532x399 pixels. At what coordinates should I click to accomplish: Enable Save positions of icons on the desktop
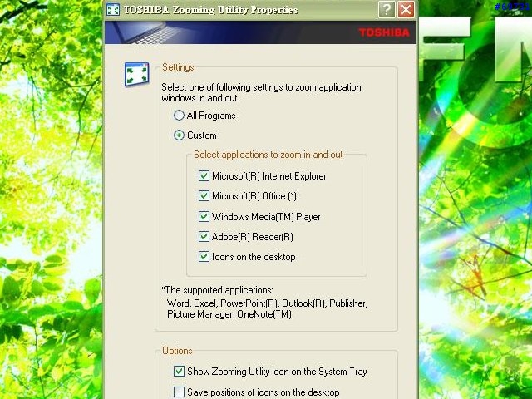pos(180,392)
